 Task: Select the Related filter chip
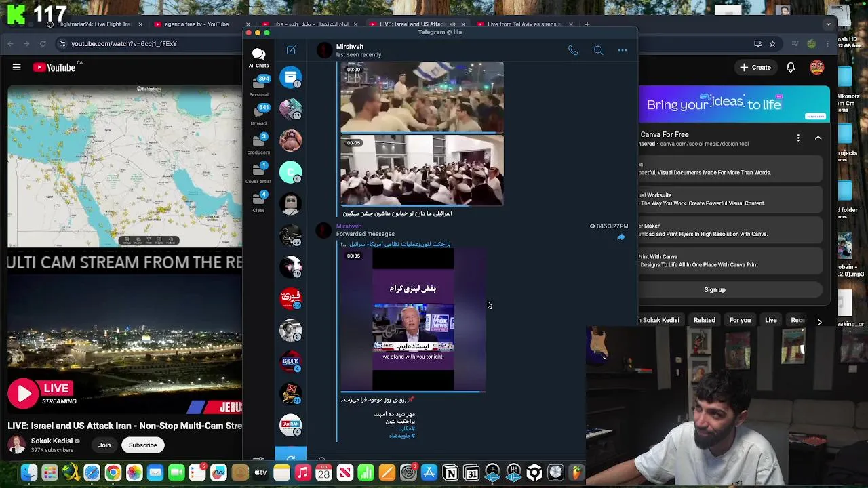[704, 320]
